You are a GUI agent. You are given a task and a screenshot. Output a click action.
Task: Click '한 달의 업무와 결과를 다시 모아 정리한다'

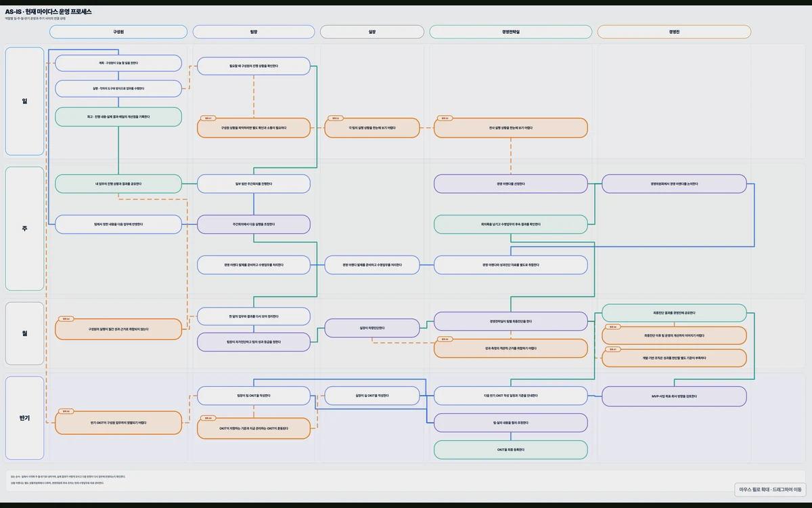point(254,316)
